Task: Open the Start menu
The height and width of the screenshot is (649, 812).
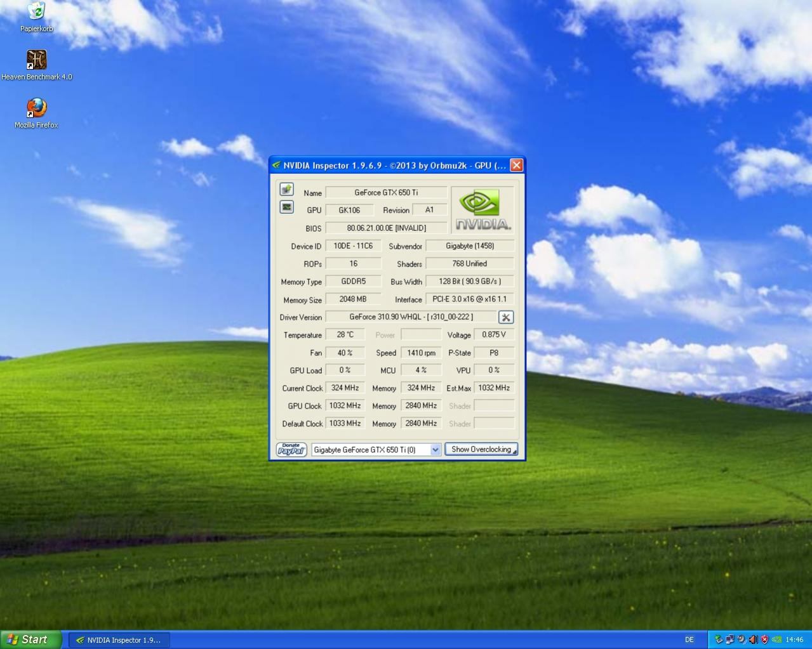Action: (x=31, y=639)
